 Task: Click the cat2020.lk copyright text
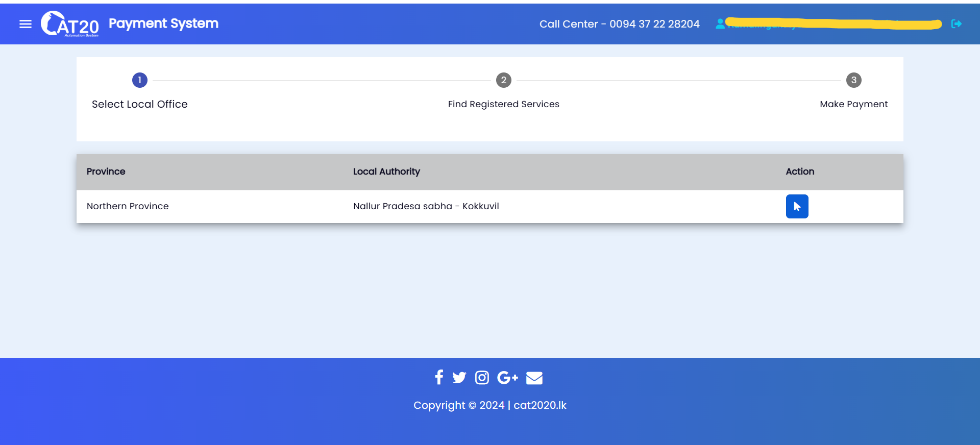click(x=490, y=405)
